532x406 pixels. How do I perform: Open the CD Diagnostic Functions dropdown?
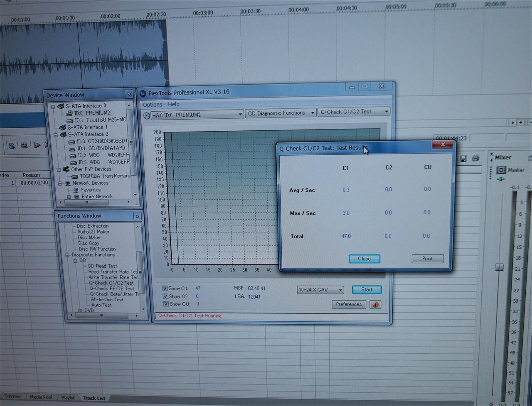point(313,113)
